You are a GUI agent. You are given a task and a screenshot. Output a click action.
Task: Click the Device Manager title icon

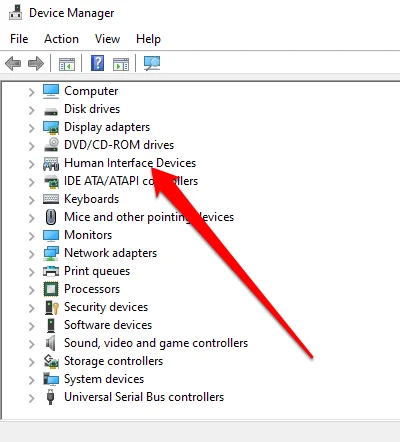tap(15, 13)
